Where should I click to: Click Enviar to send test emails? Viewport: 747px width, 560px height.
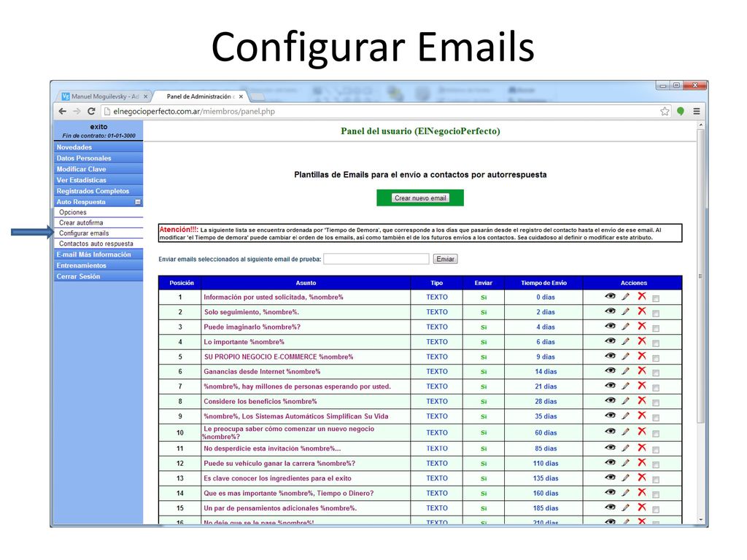446,259
